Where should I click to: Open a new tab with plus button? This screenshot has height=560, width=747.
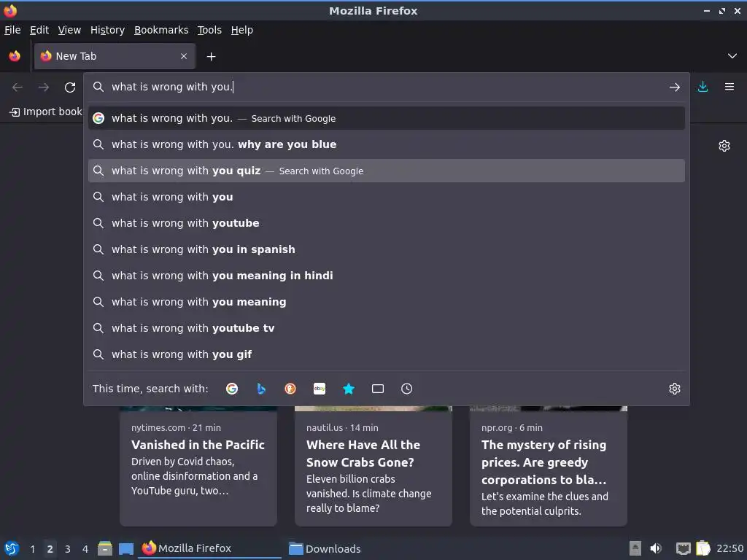pyautogui.click(x=211, y=57)
